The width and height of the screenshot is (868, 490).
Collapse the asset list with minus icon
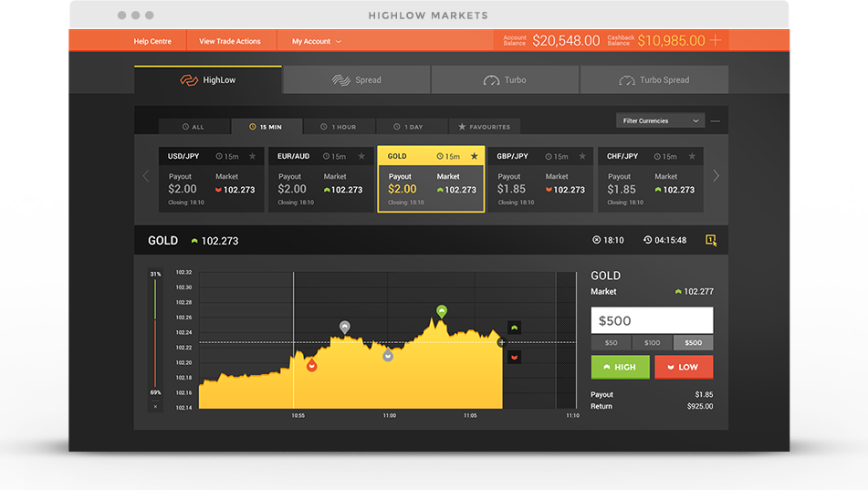point(715,120)
